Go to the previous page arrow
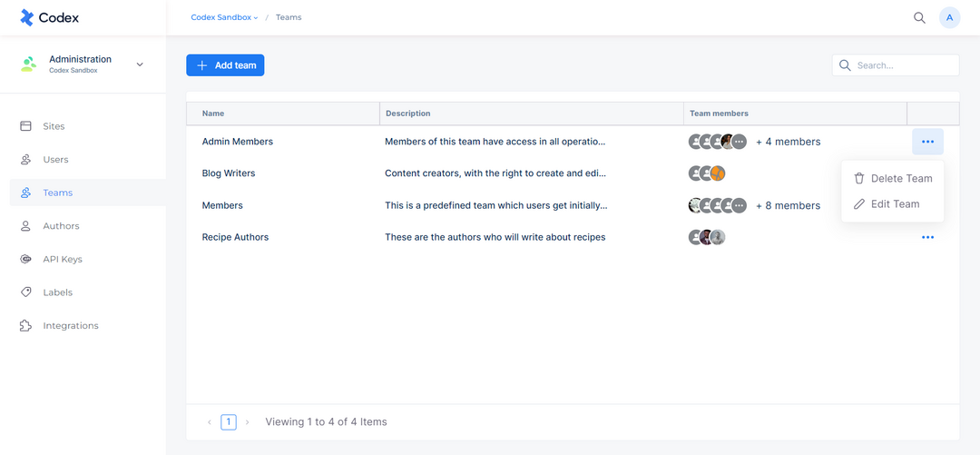 click(x=210, y=422)
